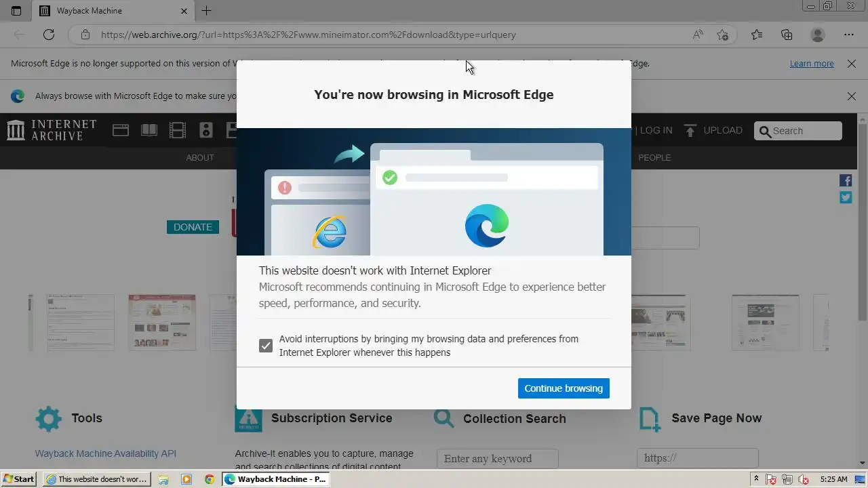This screenshot has width=868, height=488.
Task: Open the Collections icon in Edge toolbar
Action: 787,35
